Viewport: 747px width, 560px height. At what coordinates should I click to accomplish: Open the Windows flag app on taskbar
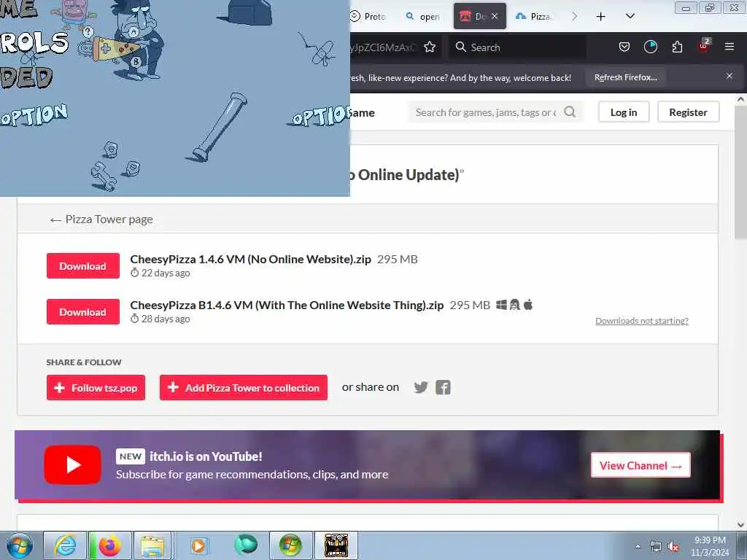tap(290, 545)
